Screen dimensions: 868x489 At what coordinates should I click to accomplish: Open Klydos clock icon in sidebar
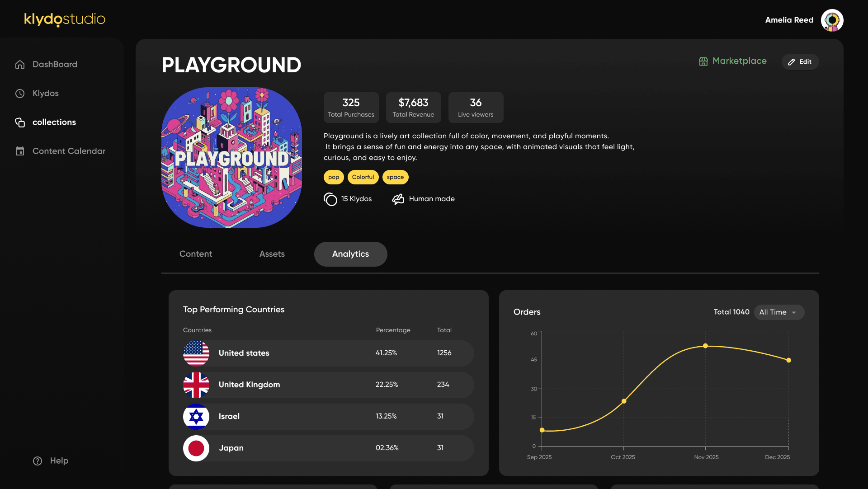point(20,94)
